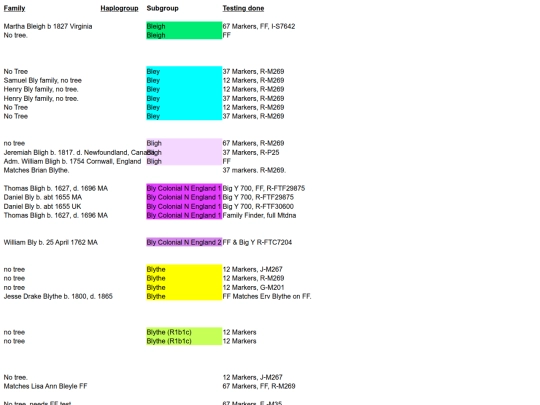
Task: Click 'Bly Colonial N England 1' in Daniel Bly UK row
Action: 184,207
